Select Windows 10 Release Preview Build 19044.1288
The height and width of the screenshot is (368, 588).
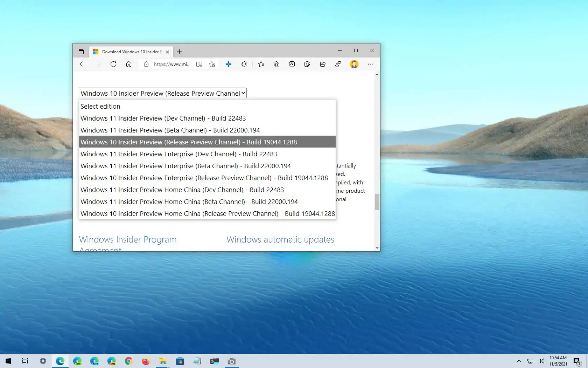207,142
